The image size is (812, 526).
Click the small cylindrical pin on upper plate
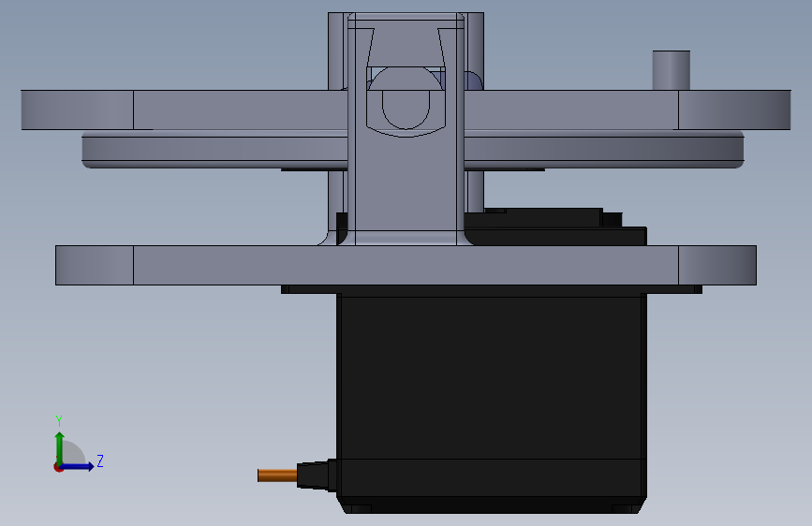672,70
